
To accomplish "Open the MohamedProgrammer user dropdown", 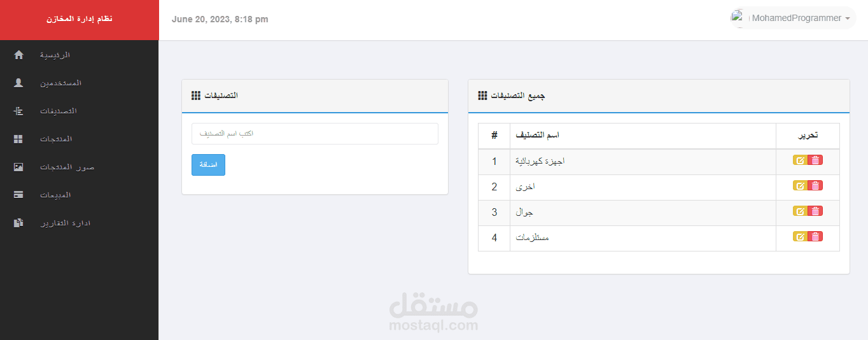I will point(796,18).
